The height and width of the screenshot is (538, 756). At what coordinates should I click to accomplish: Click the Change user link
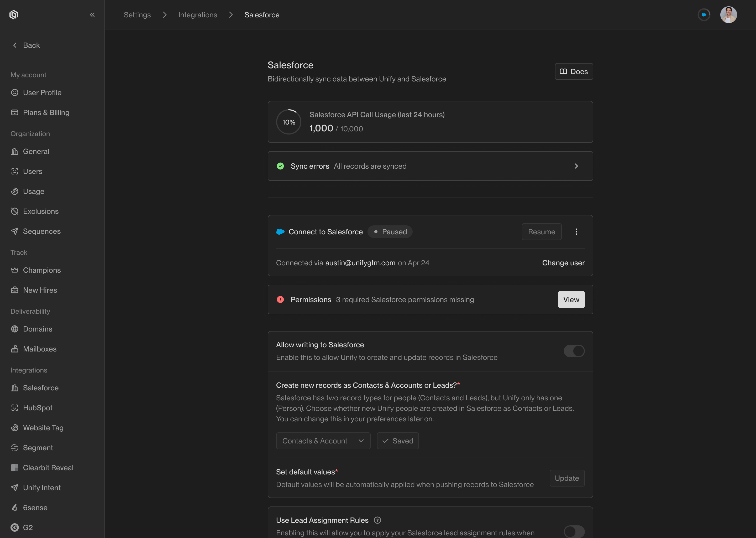(563, 263)
